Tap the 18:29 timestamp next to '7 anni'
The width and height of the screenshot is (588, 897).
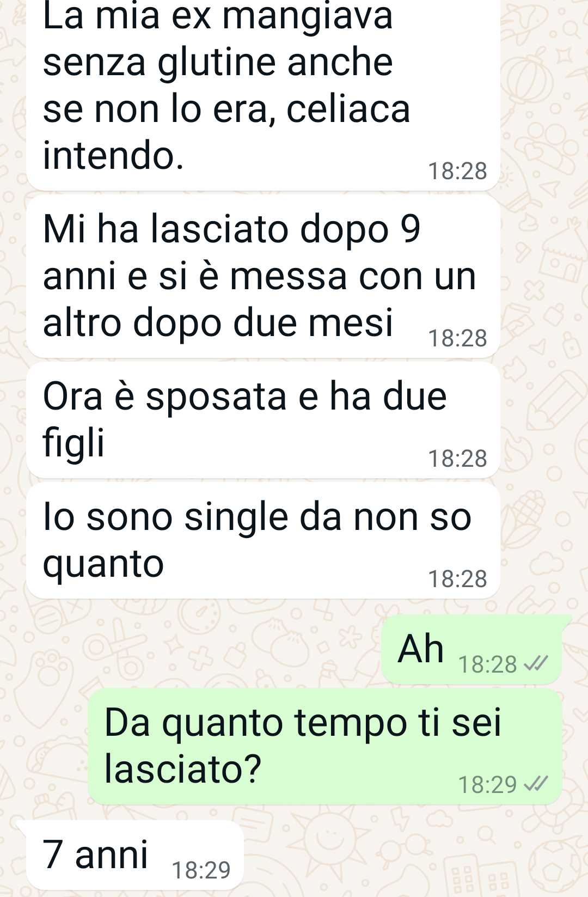201,870
